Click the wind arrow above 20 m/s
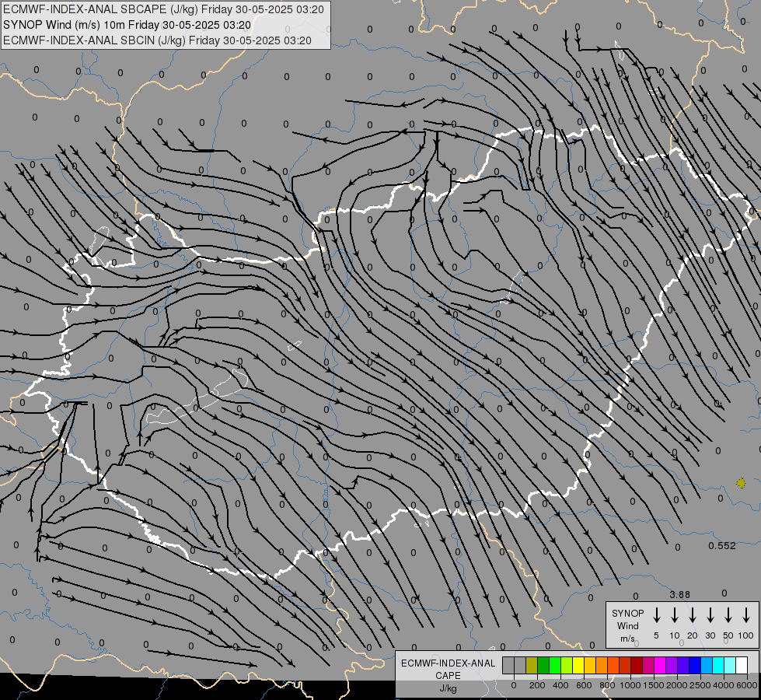Screen dimensions: 761x700 (692, 614)
